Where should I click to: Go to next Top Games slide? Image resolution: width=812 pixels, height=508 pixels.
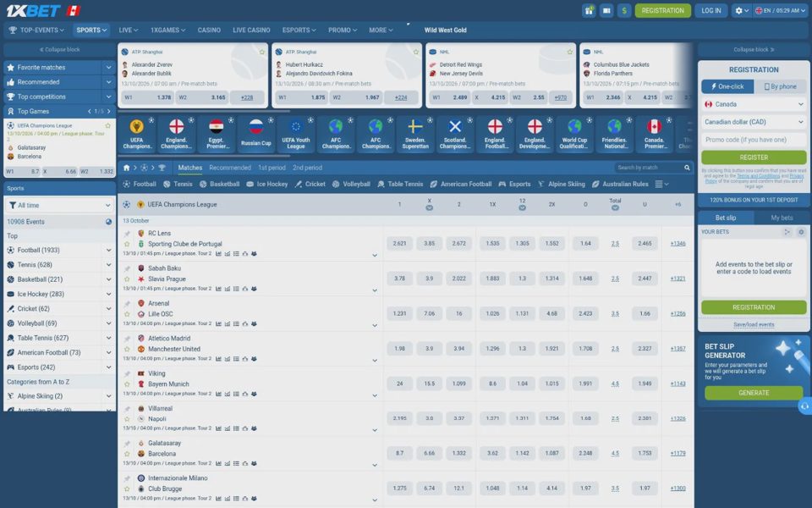click(x=108, y=112)
